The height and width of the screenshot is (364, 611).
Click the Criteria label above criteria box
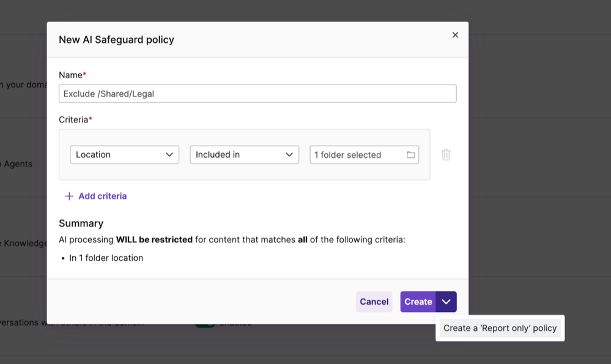[75, 119]
